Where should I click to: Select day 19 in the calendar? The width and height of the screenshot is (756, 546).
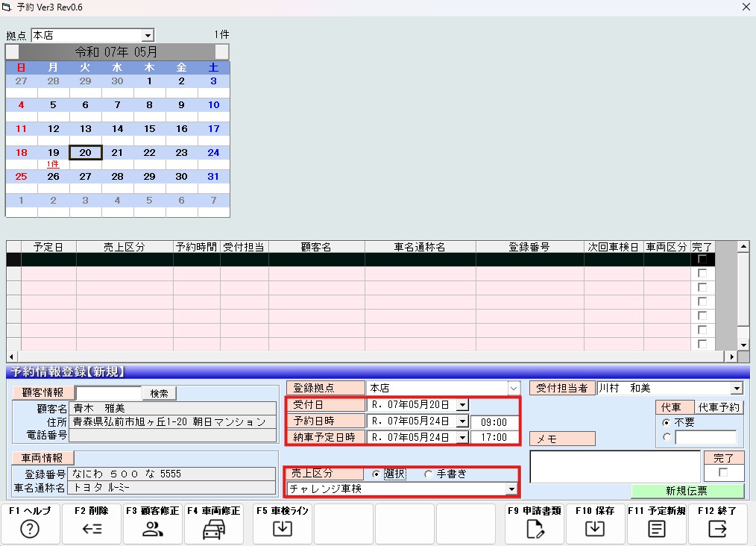54,153
